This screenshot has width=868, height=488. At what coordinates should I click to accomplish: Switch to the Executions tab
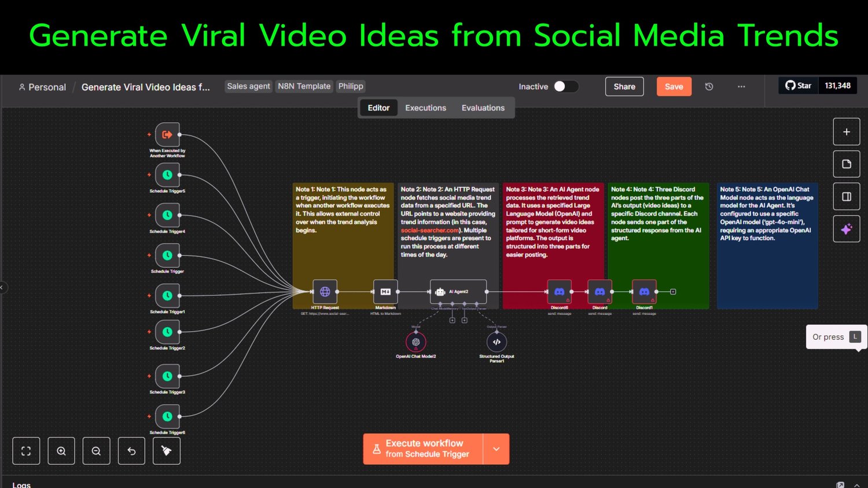(x=425, y=108)
